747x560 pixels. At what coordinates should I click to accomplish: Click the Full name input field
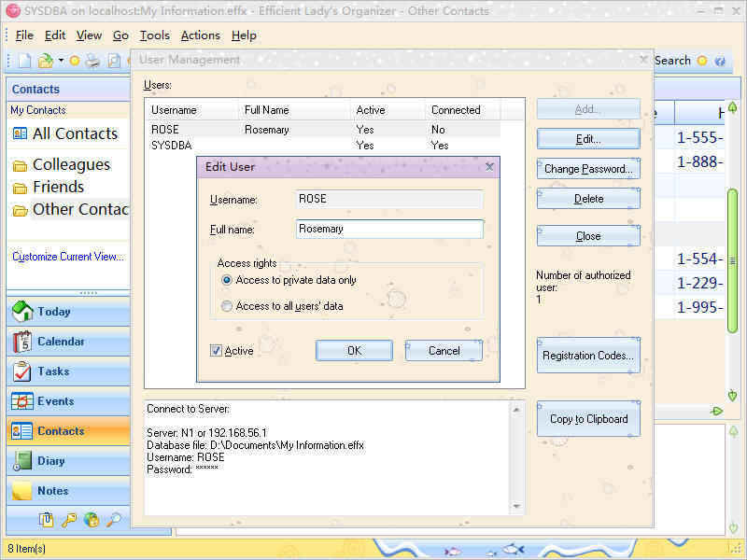(389, 229)
